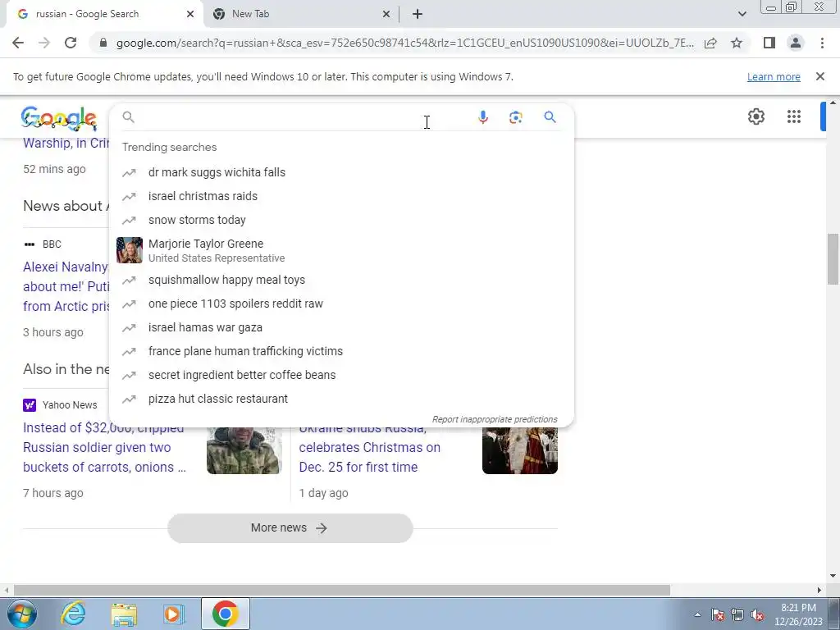The width and height of the screenshot is (840, 630).
Task: Click Report inappropriate predictions link
Action: [495, 419]
